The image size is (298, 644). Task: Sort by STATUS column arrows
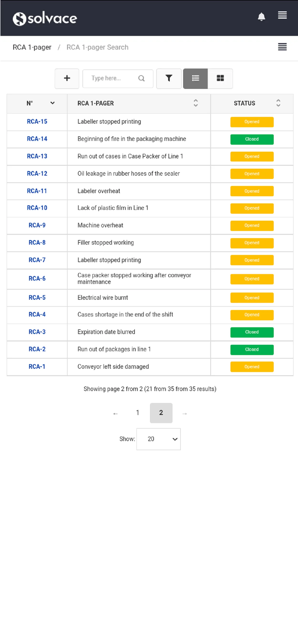(x=278, y=103)
